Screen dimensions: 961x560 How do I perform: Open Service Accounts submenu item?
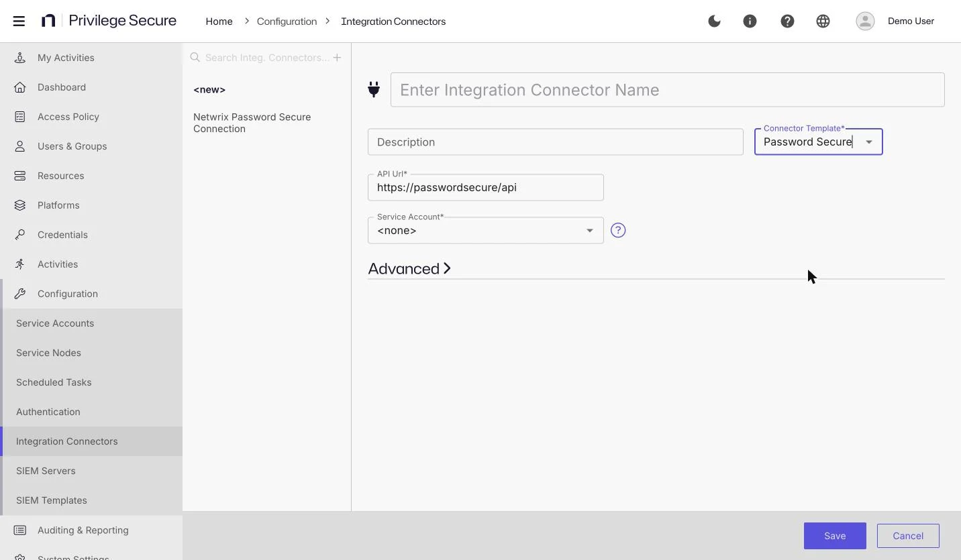91,323
